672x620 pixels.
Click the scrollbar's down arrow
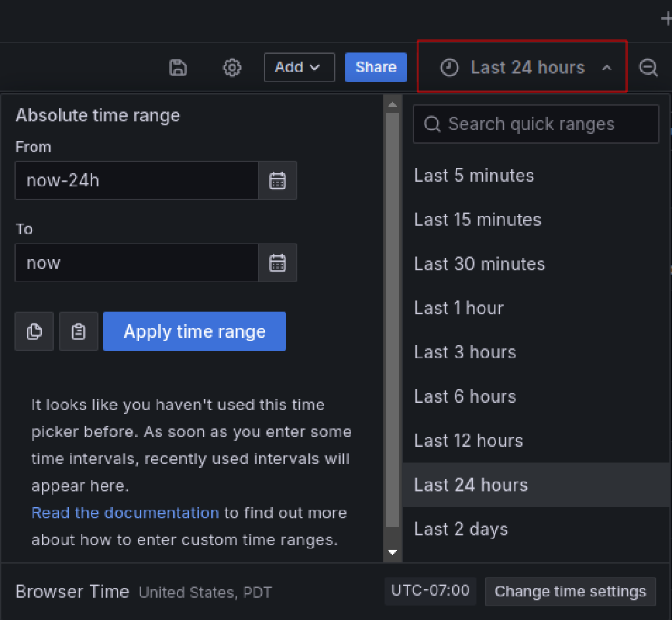(x=392, y=552)
